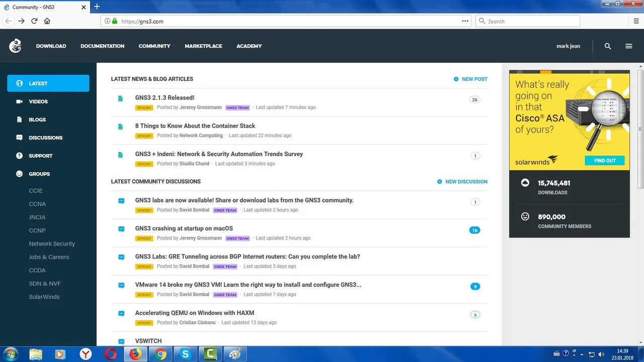This screenshot has width=644, height=362.
Task: Open the VSWITCH discussion
Action: coord(148,341)
